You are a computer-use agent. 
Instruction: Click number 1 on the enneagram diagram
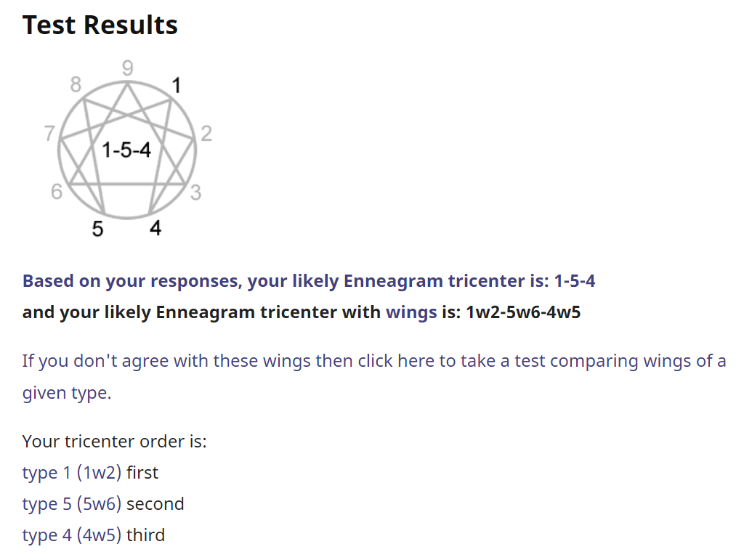pyautogui.click(x=176, y=86)
